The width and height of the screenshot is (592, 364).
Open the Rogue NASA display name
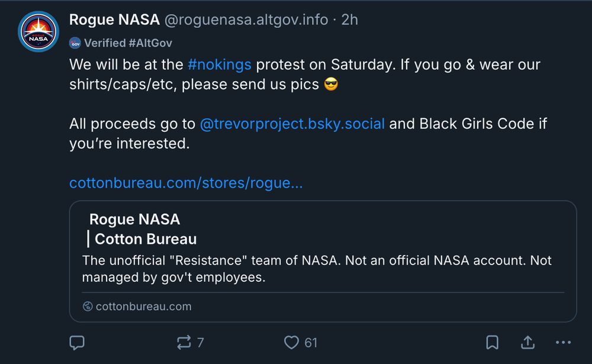(x=114, y=20)
